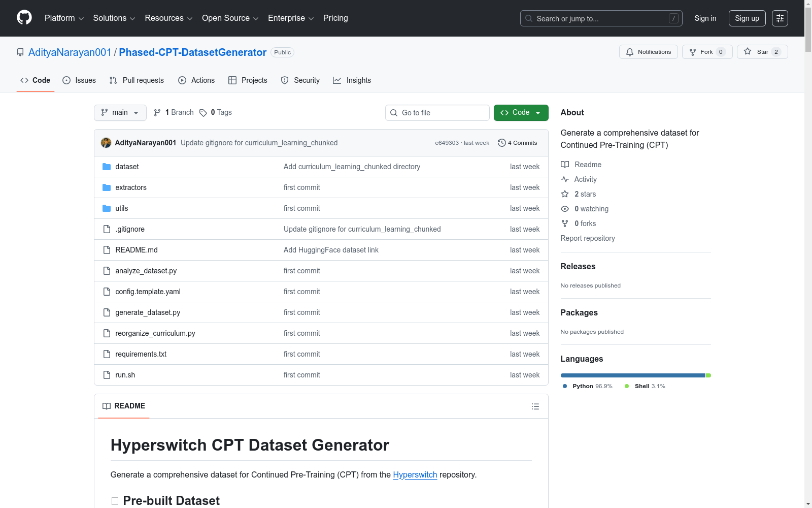Open the Insights tab

click(352, 80)
